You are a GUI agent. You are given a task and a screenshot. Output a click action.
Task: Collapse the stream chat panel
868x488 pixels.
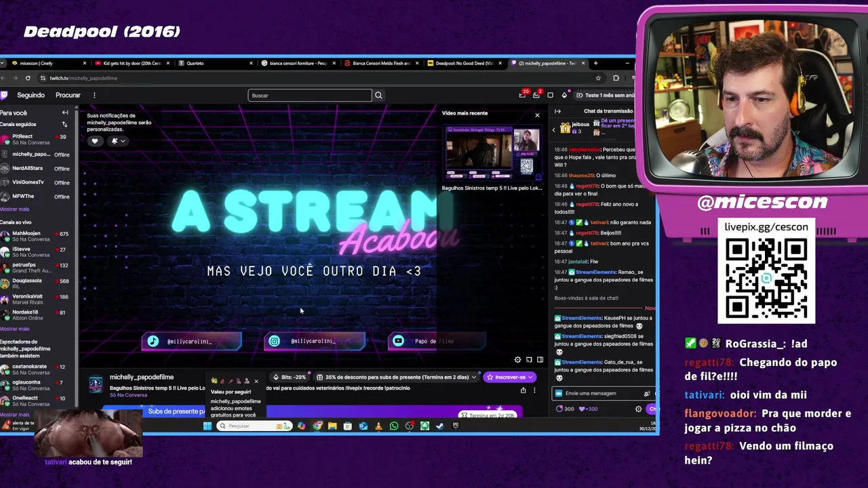[x=557, y=111]
